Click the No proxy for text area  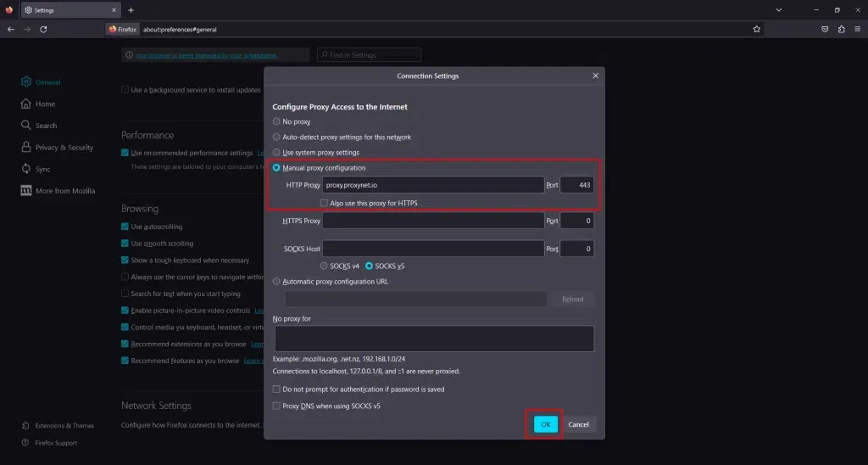[x=435, y=339]
